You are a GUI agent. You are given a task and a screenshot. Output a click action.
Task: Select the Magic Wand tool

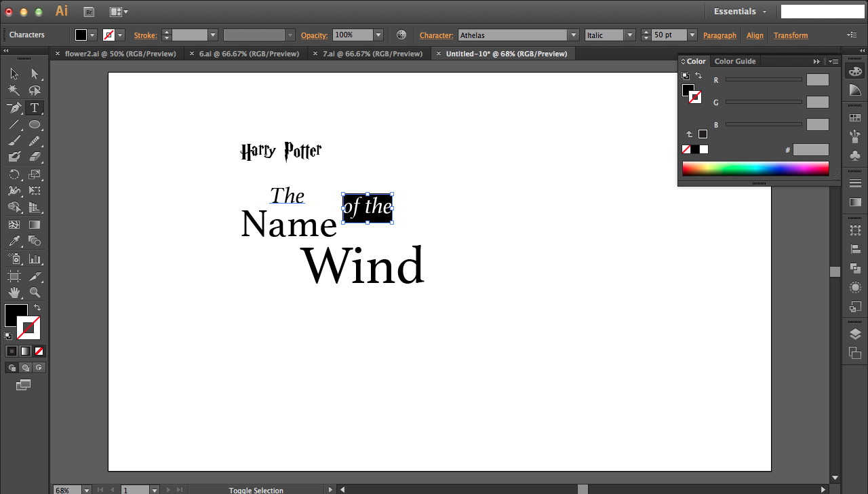point(14,90)
